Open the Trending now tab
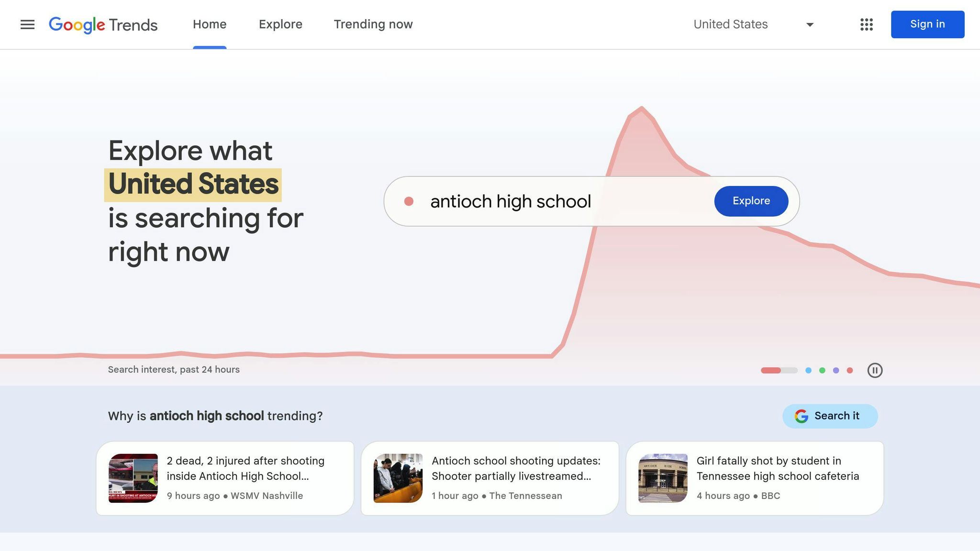 click(373, 24)
